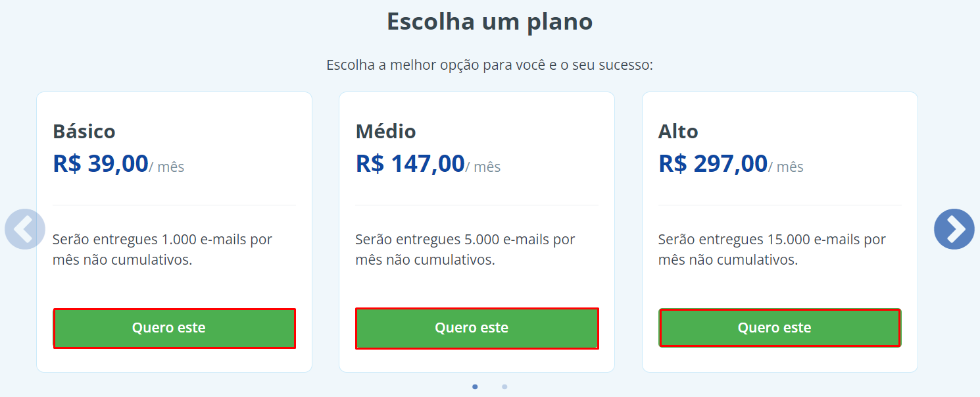The width and height of the screenshot is (980, 397).
Task: Click the 1.000 e-mails plan description
Action: [x=162, y=250]
